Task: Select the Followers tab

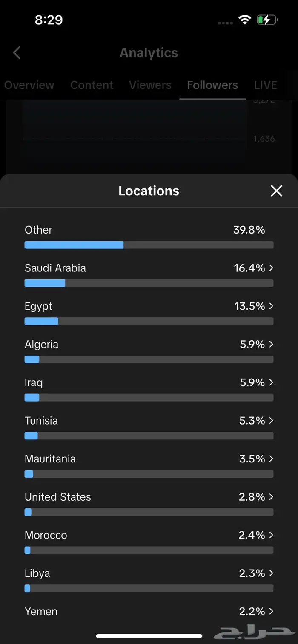Action: click(x=212, y=85)
